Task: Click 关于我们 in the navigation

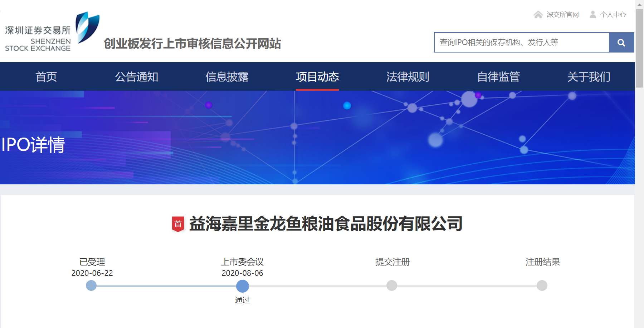Action: point(589,77)
